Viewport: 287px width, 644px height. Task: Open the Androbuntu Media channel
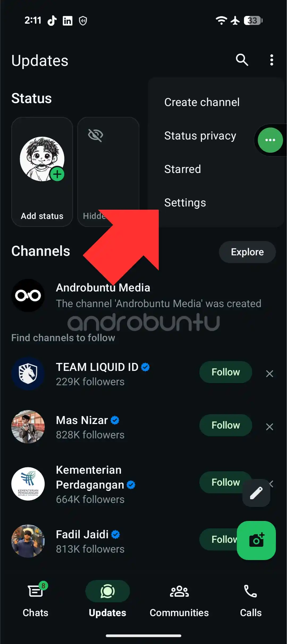[x=143, y=295]
